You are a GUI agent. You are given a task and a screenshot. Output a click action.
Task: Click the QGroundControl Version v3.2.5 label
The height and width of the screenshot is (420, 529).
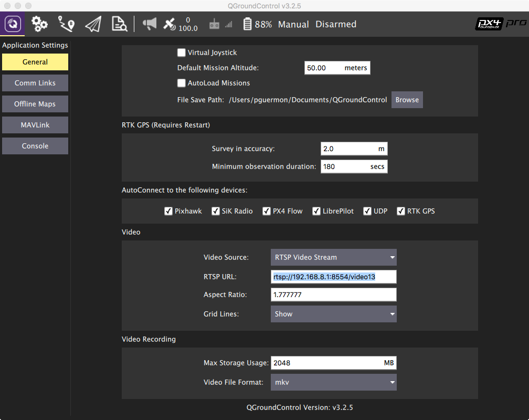point(300,407)
